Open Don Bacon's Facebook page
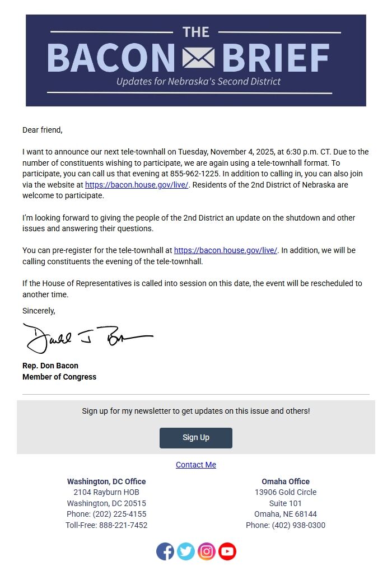 click(x=165, y=551)
